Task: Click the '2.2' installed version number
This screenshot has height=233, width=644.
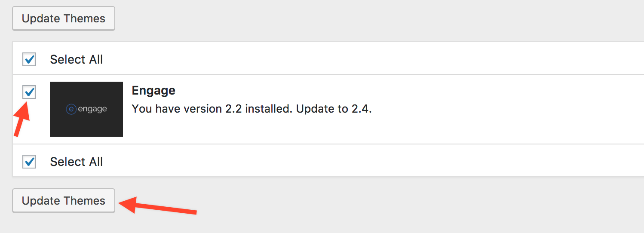Action: coord(234,109)
